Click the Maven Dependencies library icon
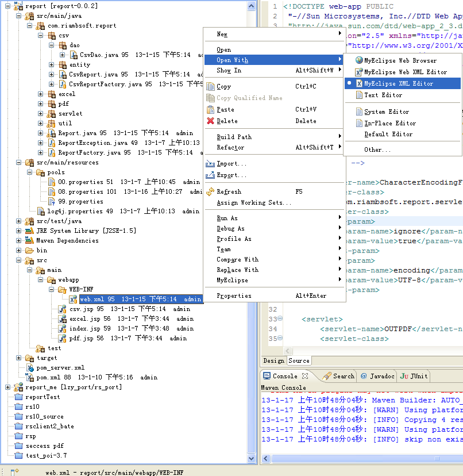The width and height of the screenshot is (463, 476). (x=29, y=240)
